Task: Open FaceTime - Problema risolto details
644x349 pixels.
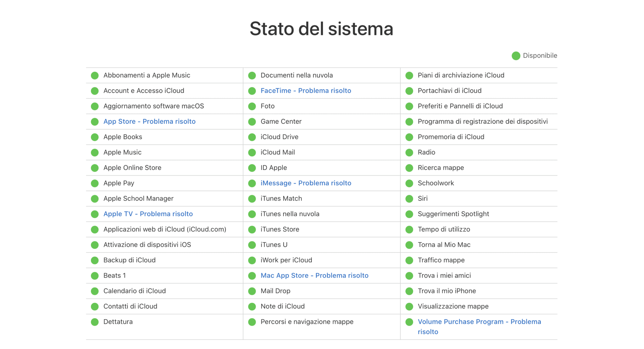Action: click(x=306, y=91)
